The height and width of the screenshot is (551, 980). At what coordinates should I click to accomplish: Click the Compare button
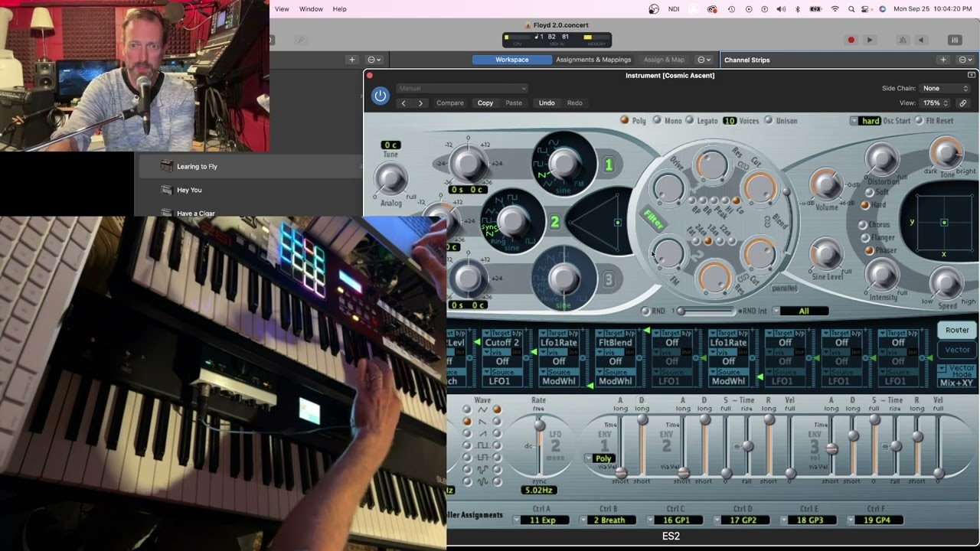pos(450,103)
